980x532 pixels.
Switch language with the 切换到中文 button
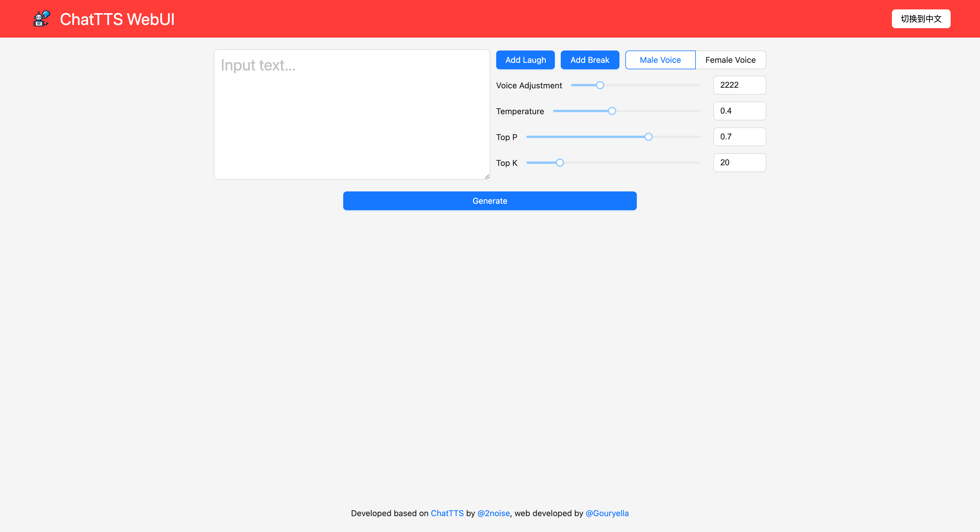(921, 19)
